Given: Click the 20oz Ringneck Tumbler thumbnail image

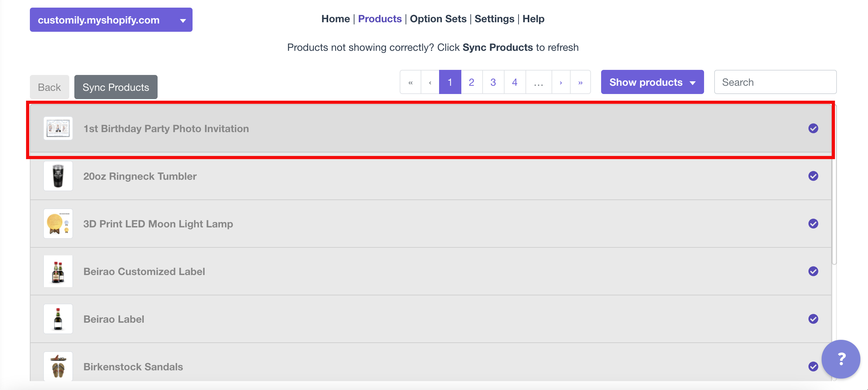Looking at the screenshot, I should click(x=58, y=176).
